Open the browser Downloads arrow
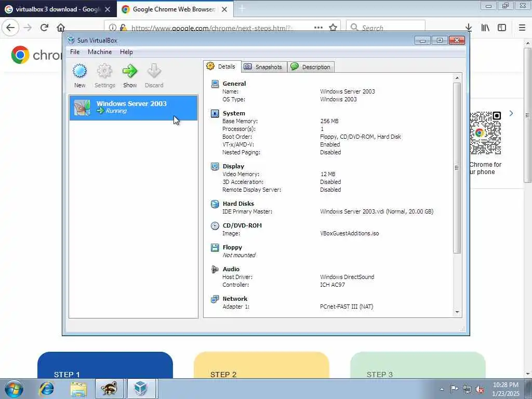This screenshot has width=532, height=399. [x=469, y=28]
